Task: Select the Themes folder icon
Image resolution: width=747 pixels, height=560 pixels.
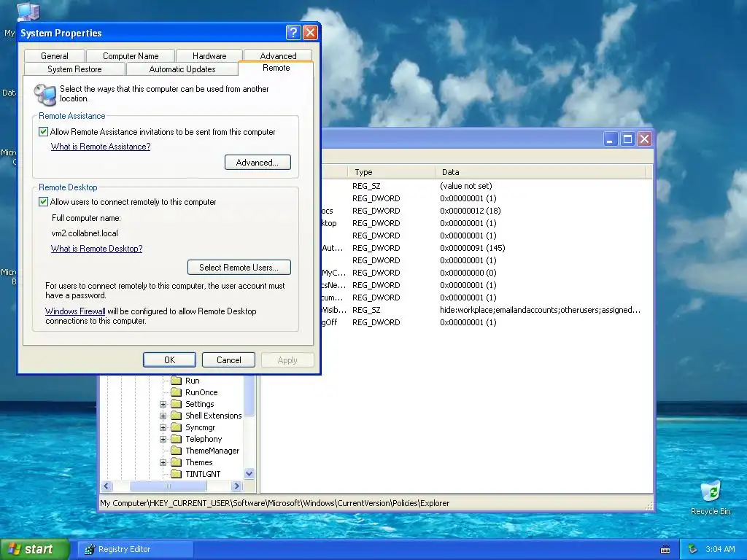Action: pos(177,462)
